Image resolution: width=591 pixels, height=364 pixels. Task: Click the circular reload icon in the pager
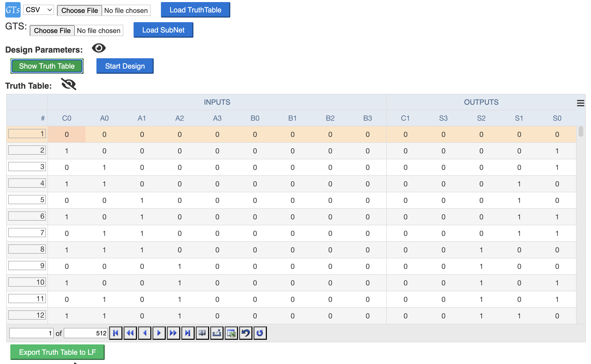[x=260, y=333]
